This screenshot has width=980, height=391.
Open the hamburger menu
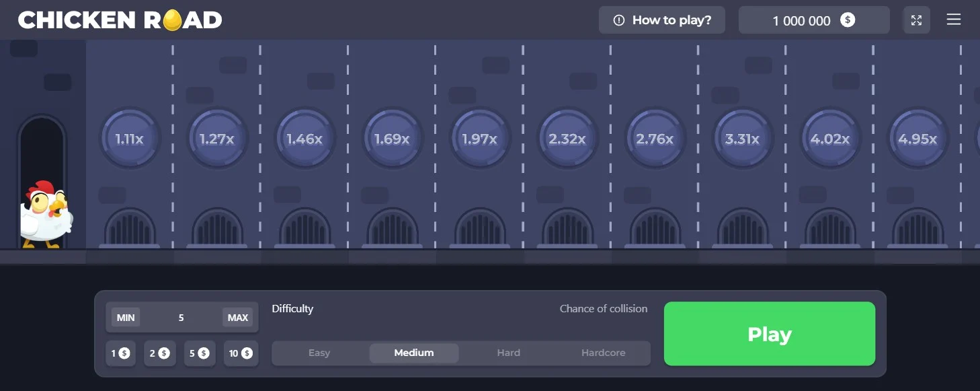(x=953, y=20)
